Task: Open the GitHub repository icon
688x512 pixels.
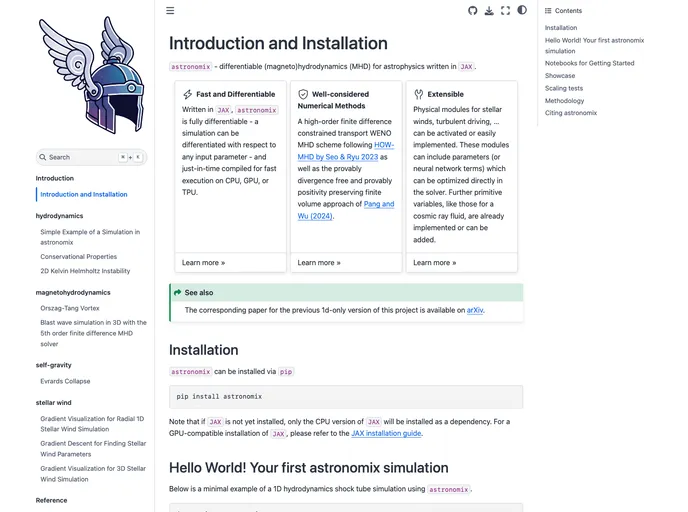Action: 473,11
